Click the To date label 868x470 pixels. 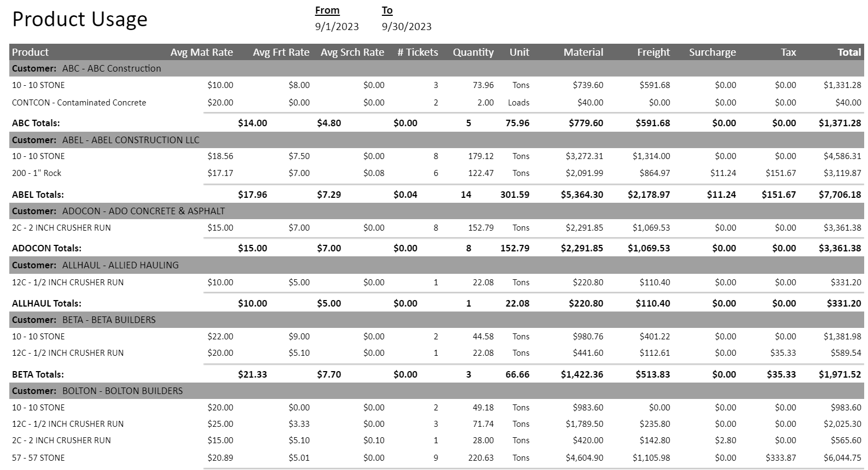coord(387,10)
